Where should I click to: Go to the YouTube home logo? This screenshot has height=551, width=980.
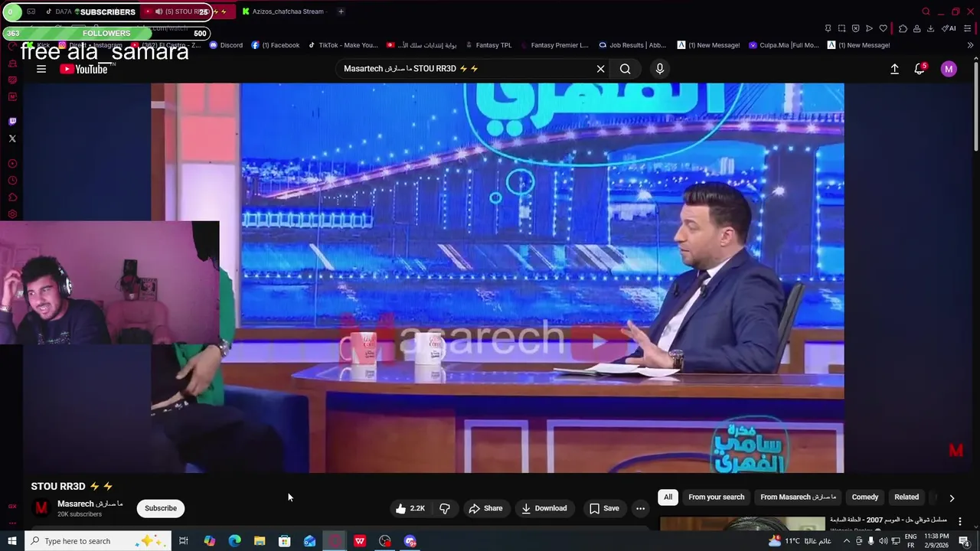(84, 69)
